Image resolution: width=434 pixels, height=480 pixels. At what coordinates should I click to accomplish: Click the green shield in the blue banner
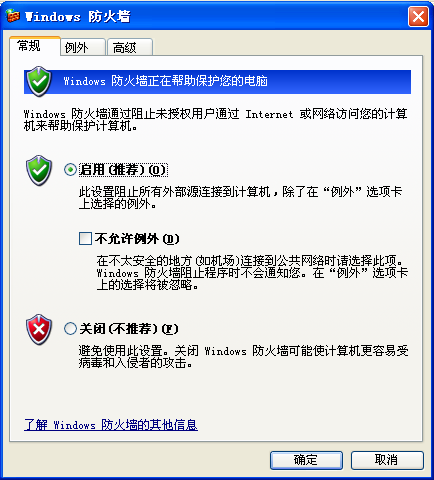39,81
